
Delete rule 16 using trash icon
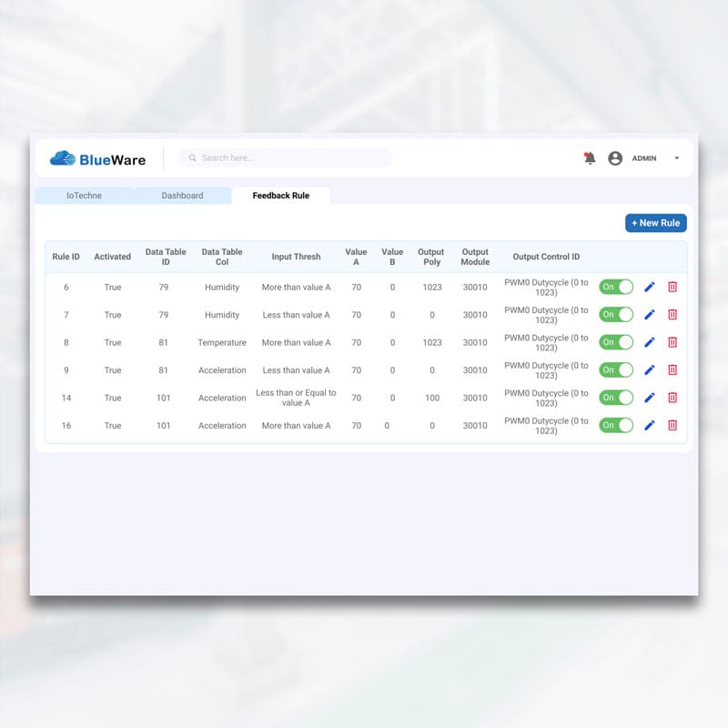(672, 425)
